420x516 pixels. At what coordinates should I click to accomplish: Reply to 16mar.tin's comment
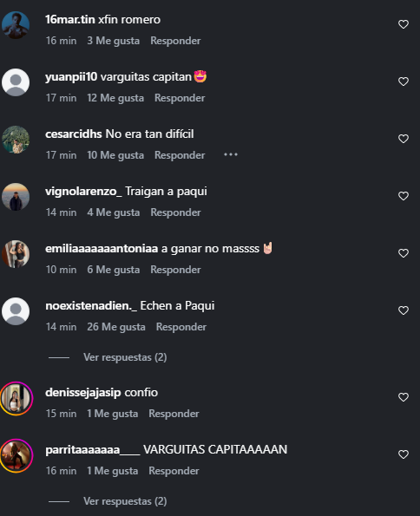click(175, 41)
